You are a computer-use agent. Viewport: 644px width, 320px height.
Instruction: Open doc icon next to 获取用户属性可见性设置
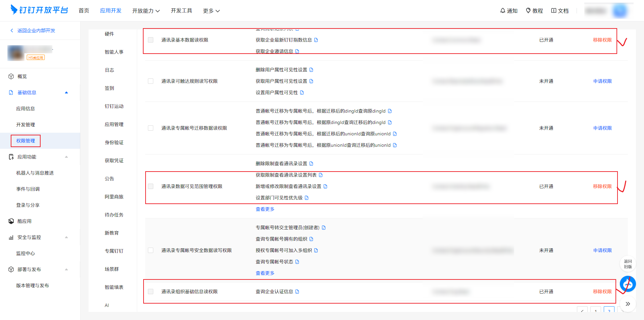[x=311, y=81]
